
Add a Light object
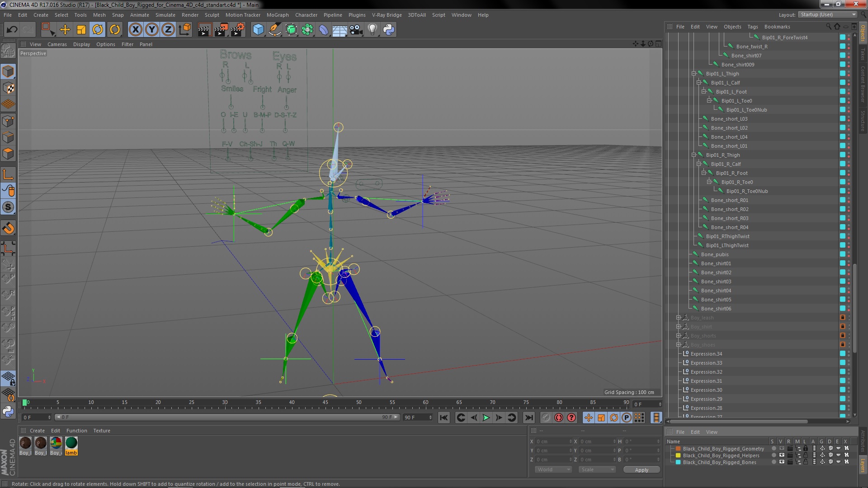pyautogui.click(x=372, y=30)
